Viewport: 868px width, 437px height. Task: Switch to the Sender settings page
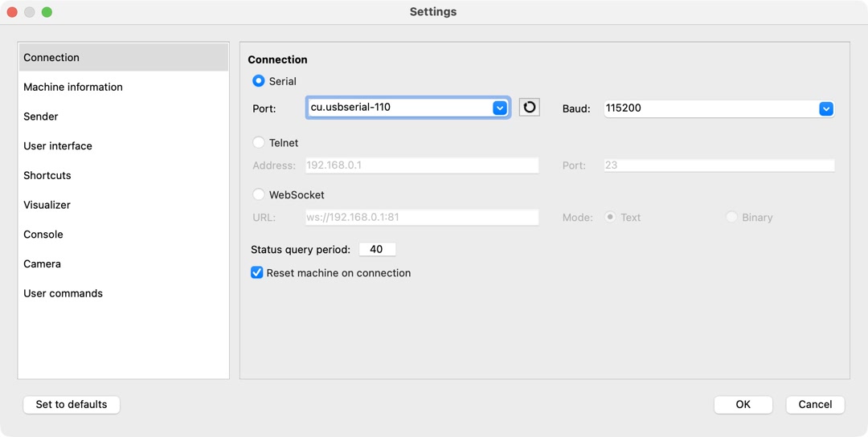[x=41, y=116]
